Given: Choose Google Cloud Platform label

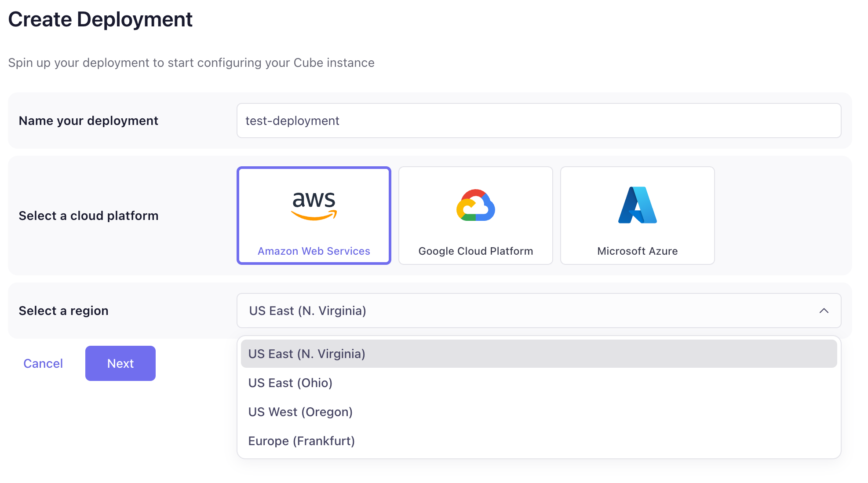Looking at the screenshot, I should [476, 251].
